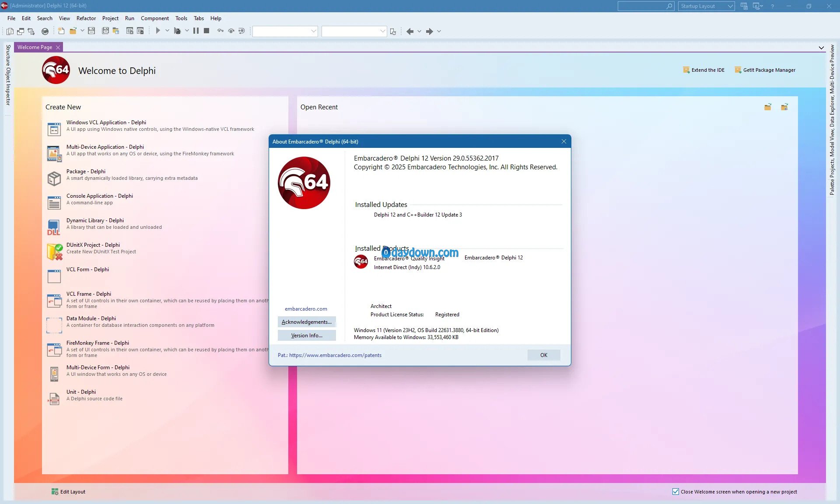Click the Back navigation arrow

pyautogui.click(x=410, y=31)
